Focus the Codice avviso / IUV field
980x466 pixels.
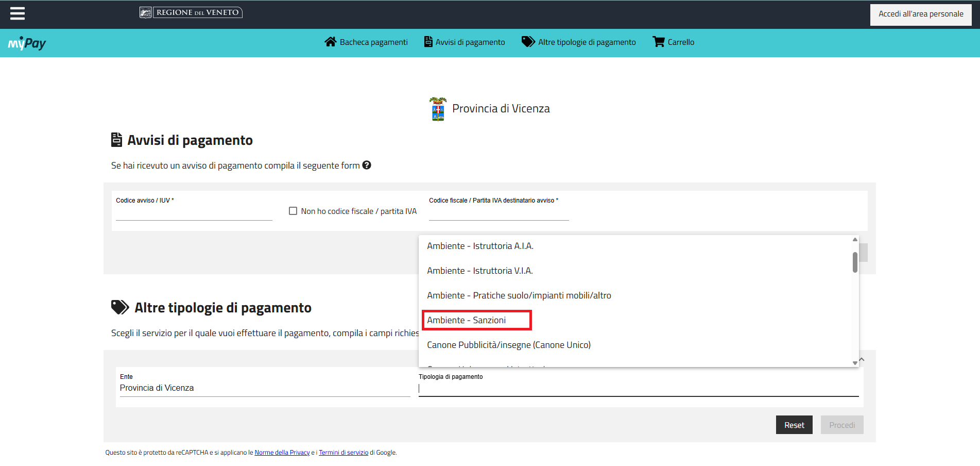(x=194, y=213)
